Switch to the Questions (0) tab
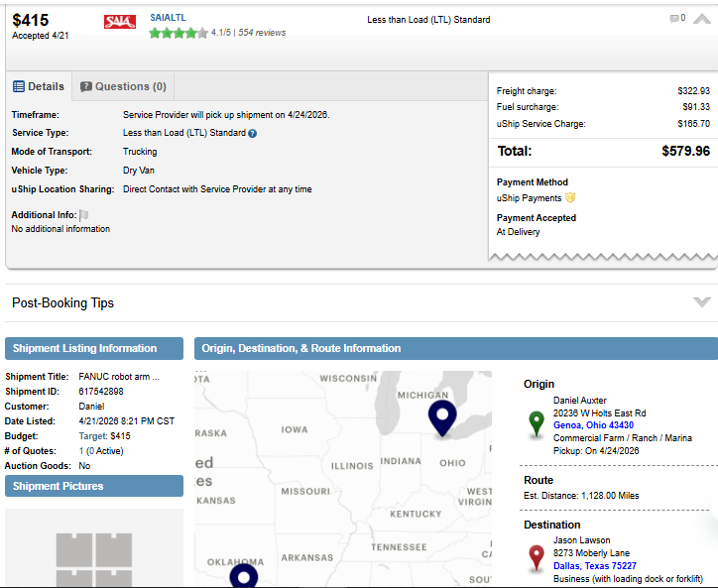Viewport: 718px width, 588px height. click(123, 86)
